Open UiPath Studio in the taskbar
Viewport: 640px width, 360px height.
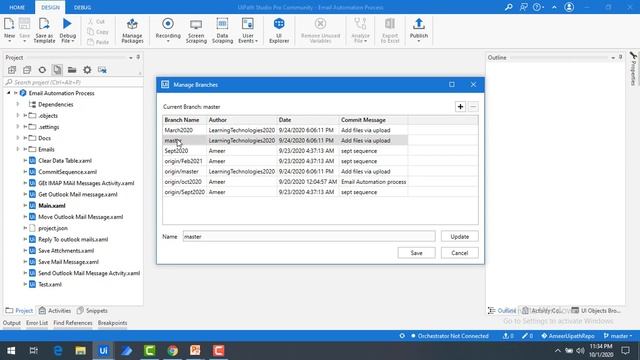pyautogui.click(x=103, y=351)
